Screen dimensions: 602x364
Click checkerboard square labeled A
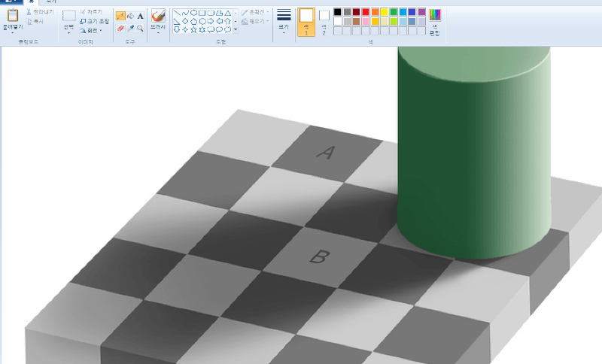click(x=327, y=153)
